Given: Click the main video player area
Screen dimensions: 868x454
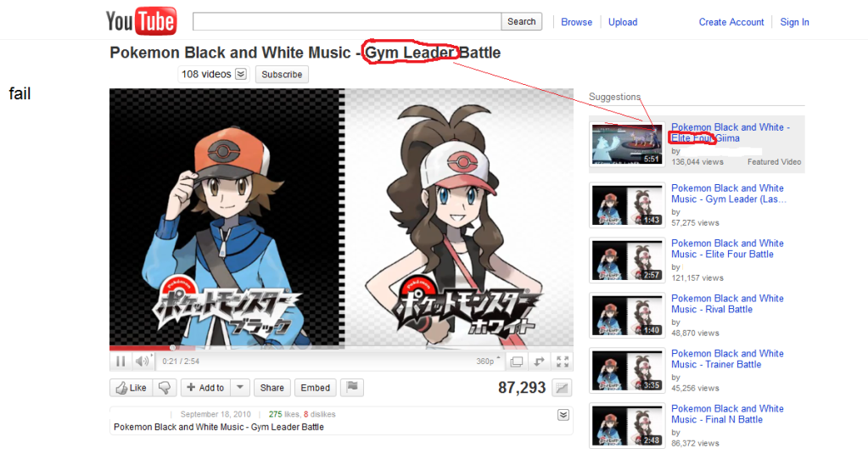Looking at the screenshot, I should pyautogui.click(x=341, y=217).
